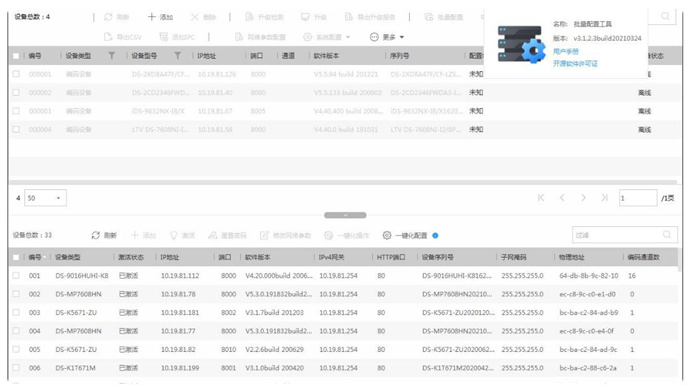
Task: Go to first page using pagination icon
Action: [541, 198]
